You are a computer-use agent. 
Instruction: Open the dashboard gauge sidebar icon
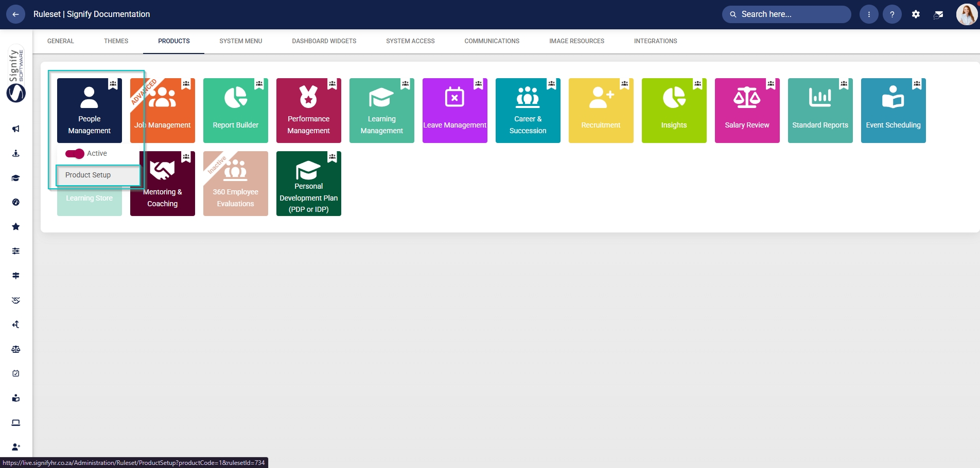(x=16, y=202)
